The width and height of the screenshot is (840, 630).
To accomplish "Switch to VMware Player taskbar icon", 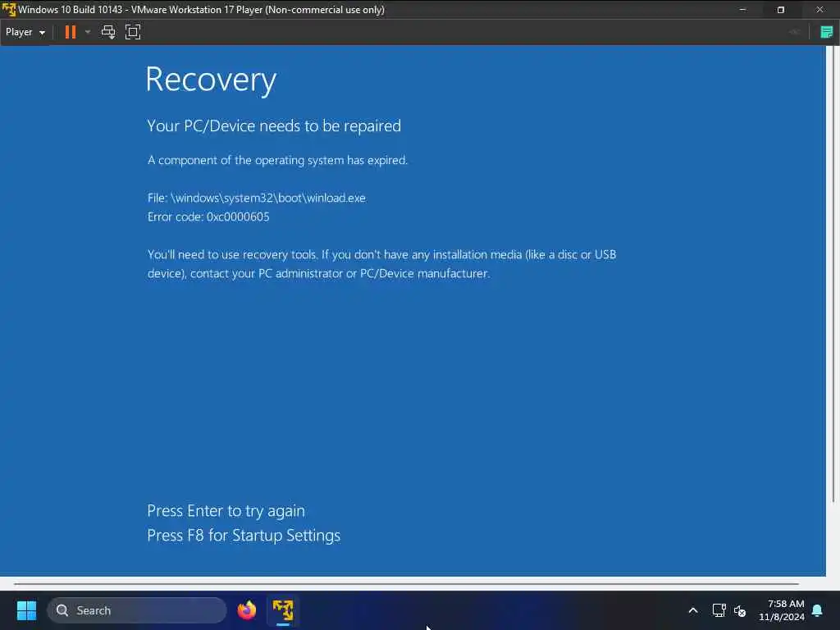I will coord(283,610).
